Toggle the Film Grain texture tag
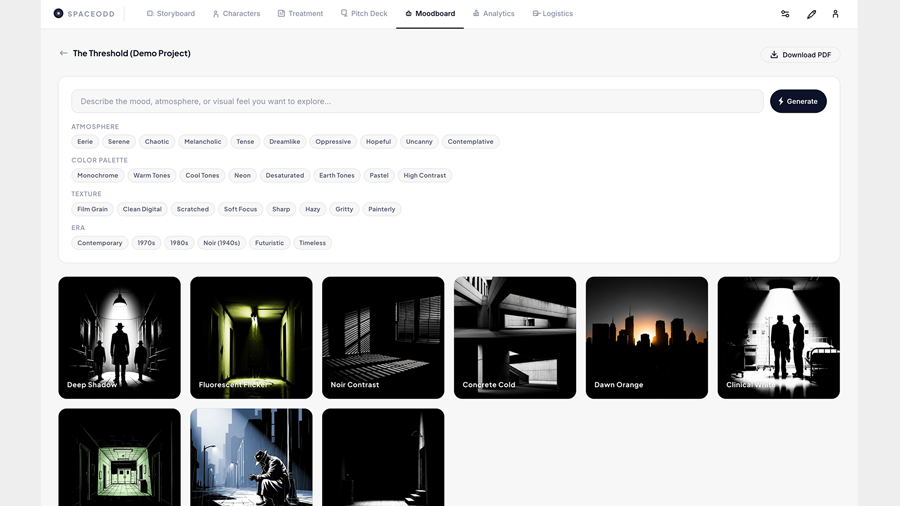This screenshot has height=506, width=900. pos(92,210)
